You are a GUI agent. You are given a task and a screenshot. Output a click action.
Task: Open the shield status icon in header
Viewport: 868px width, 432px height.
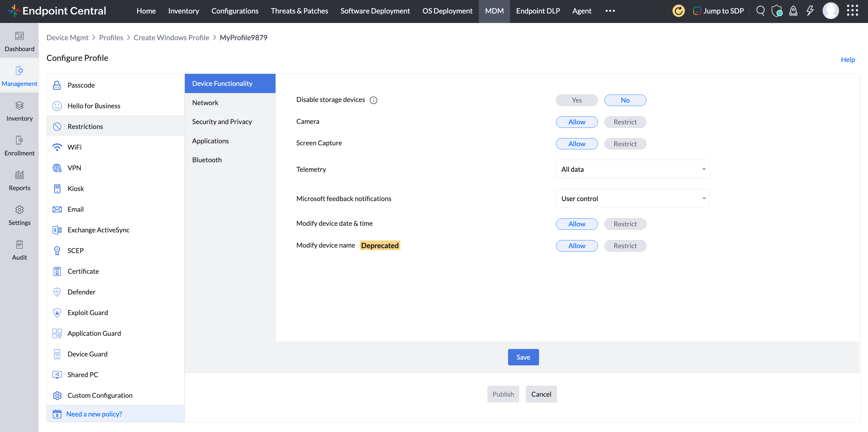click(777, 11)
